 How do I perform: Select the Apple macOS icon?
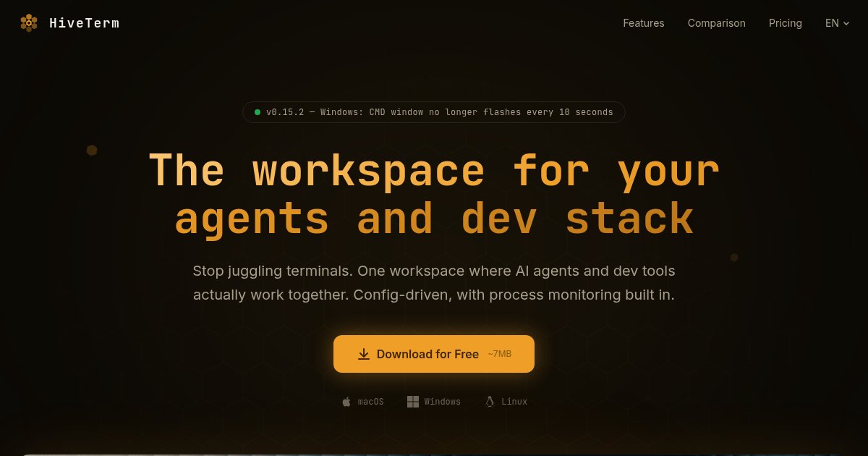[346, 402]
